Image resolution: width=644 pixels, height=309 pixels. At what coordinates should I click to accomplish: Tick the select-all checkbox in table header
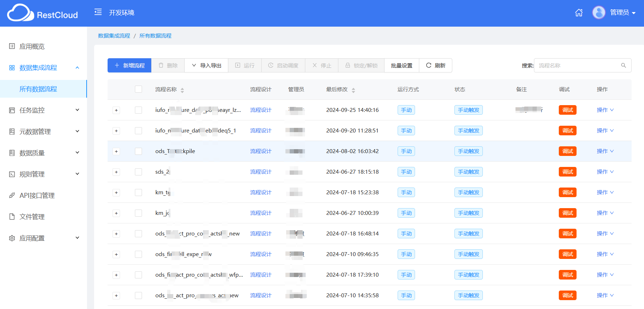[138, 89]
